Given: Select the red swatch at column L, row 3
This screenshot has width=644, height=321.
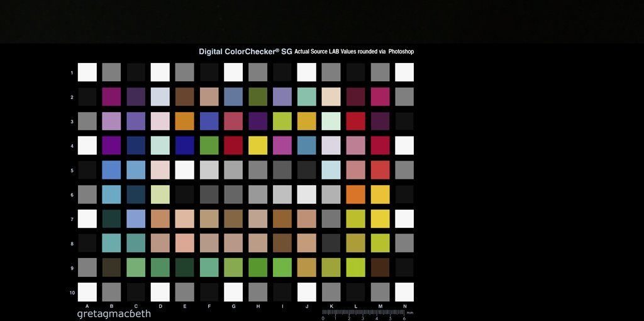Looking at the screenshot, I should pyautogui.click(x=355, y=121).
